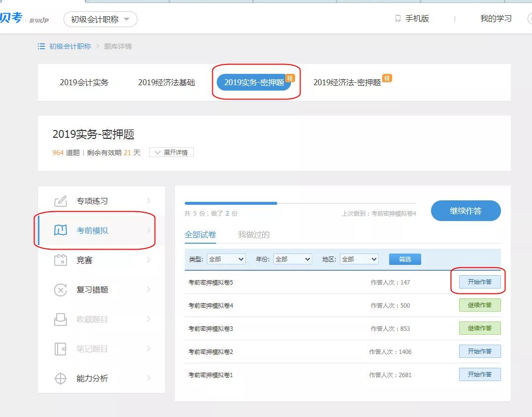Screen dimensions: 532x417
Task: Click 开始作答 for 考前密押模拟卷5
Action: (x=480, y=282)
